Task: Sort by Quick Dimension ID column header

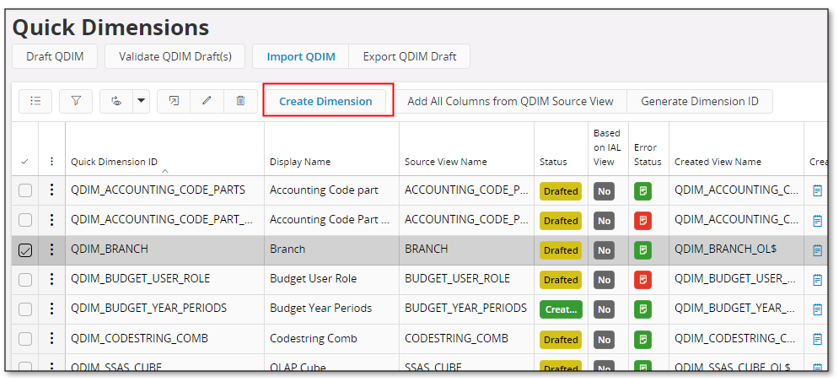Action: (x=114, y=162)
